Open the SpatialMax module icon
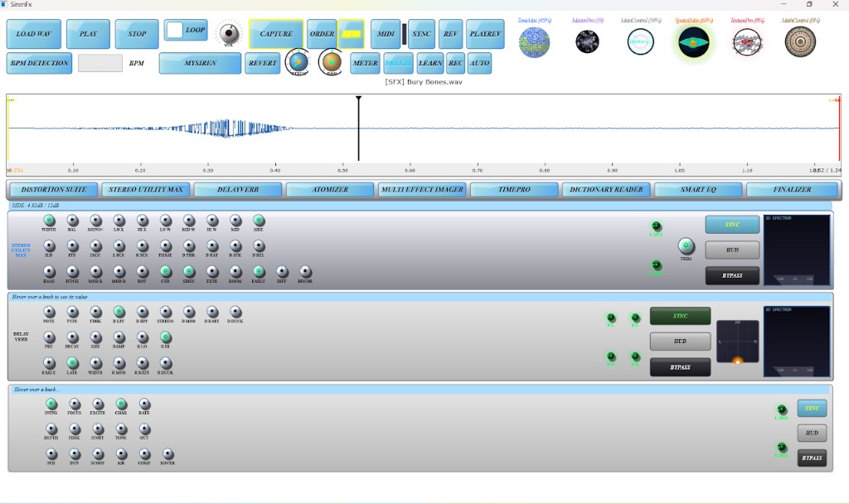 pos(693,40)
